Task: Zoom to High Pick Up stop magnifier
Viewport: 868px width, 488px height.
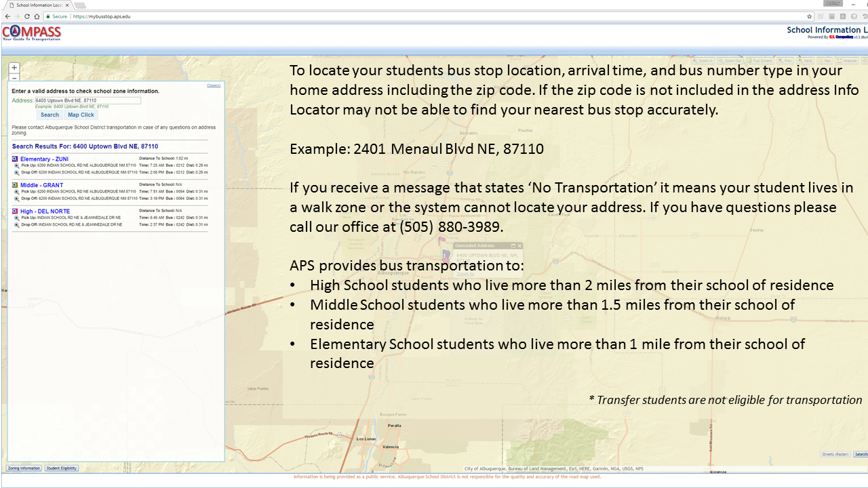Action: pyautogui.click(x=16, y=218)
